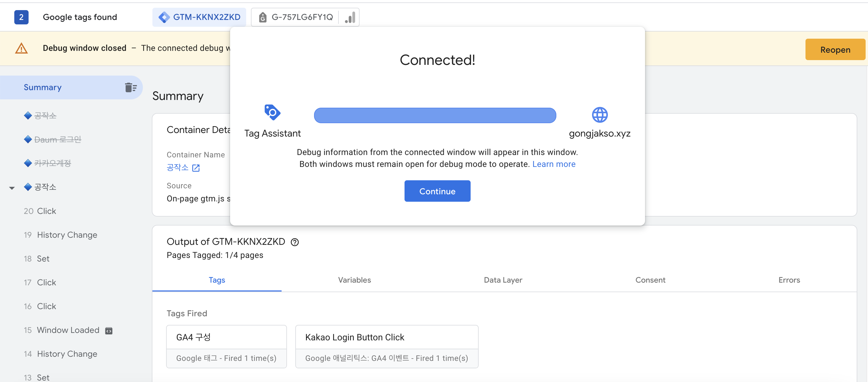Image resolution: width=868 pixels, height=382 pixels.
Task: Follow the Learn more link
Action: point(554,164)
